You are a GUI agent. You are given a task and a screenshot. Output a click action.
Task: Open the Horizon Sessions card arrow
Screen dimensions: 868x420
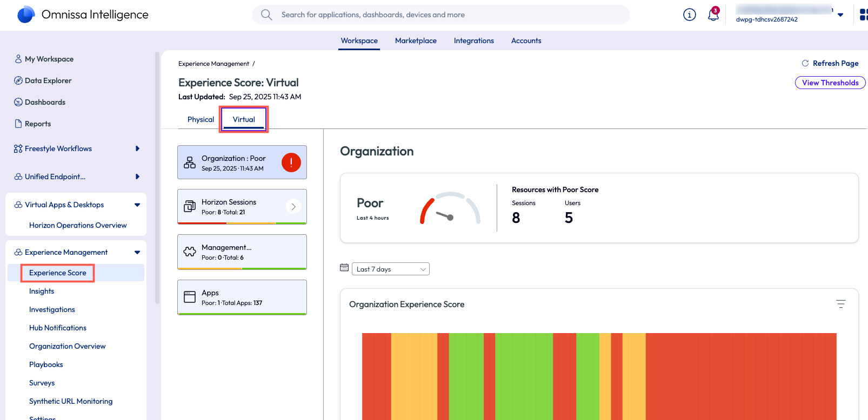click(293, 206)
